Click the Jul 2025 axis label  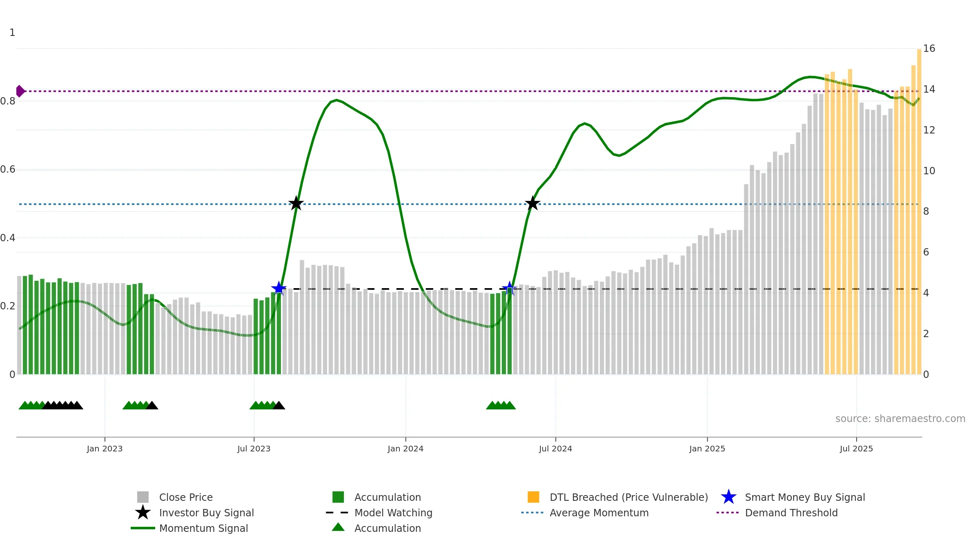click(x=856, y=449)
